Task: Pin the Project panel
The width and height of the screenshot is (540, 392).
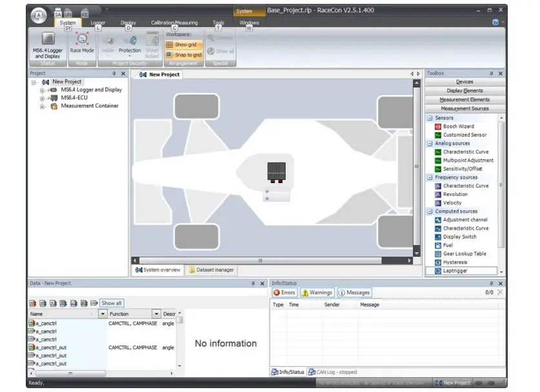Action: coord(114,73)
